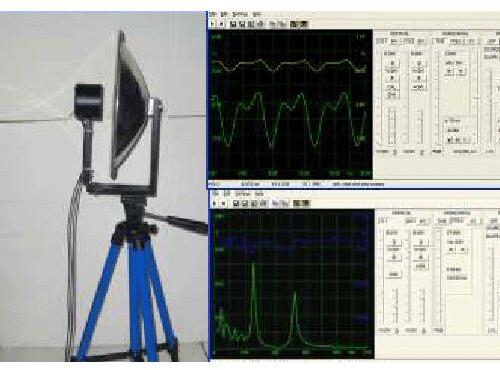Open the first menu in the lower window's menu bar

215,194
